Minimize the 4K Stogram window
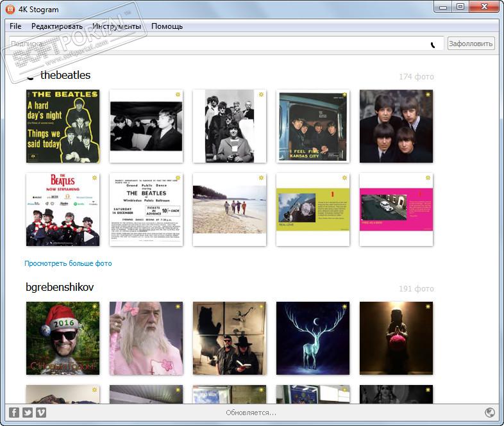Screen dimensions: 504x426 tap(443, 7)
